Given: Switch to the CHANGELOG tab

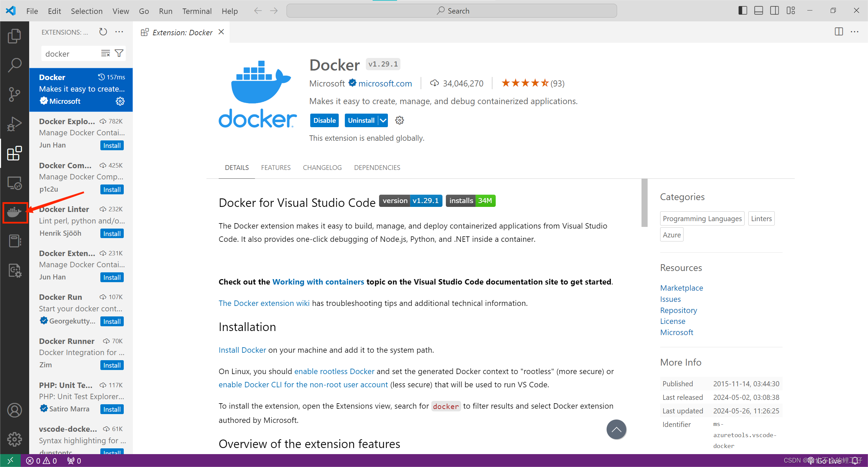Looking at the screenshot, I should point(322,167).
